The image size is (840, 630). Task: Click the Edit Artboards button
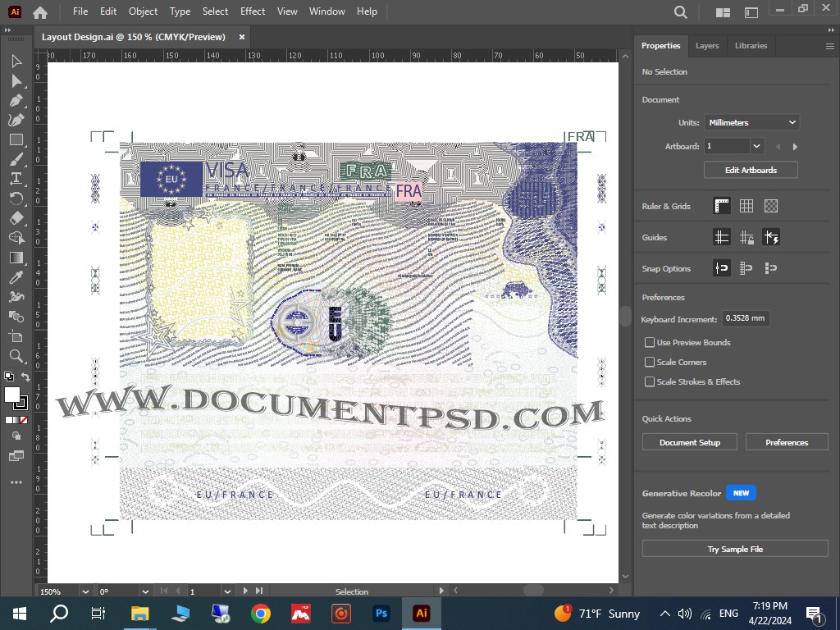pos(751,170)
